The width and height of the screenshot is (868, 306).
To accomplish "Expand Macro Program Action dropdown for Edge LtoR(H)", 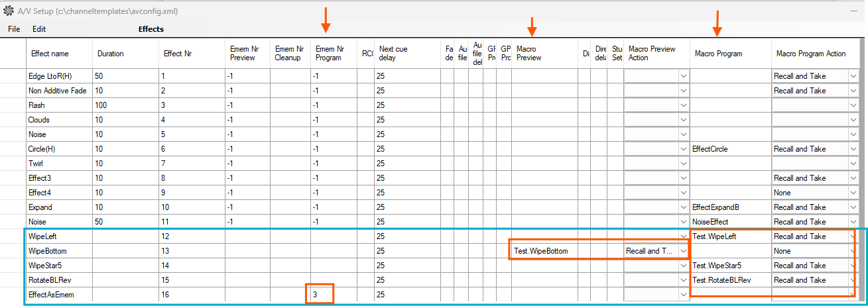I will (x=853, y=76).
